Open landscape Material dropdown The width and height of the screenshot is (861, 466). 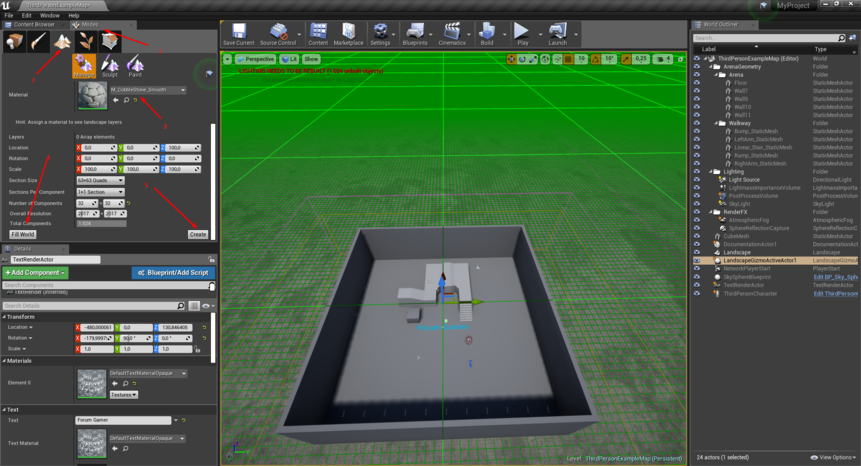pos(148,90)
